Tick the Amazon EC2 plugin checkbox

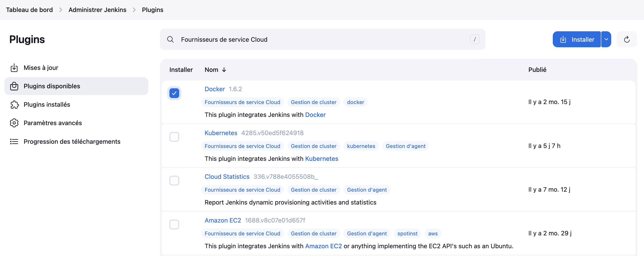coord(174,224)
